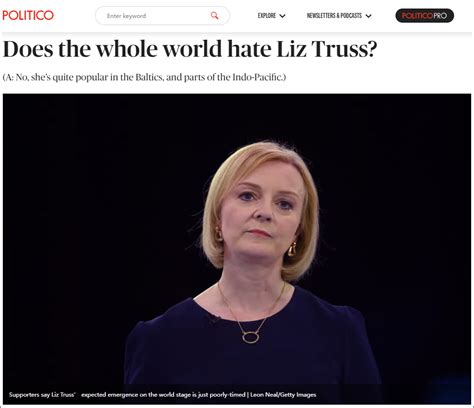Screen dimensions: 474x408
Task: Click the Leon Neal/Getty Images credit
Action: pos(283,395)
